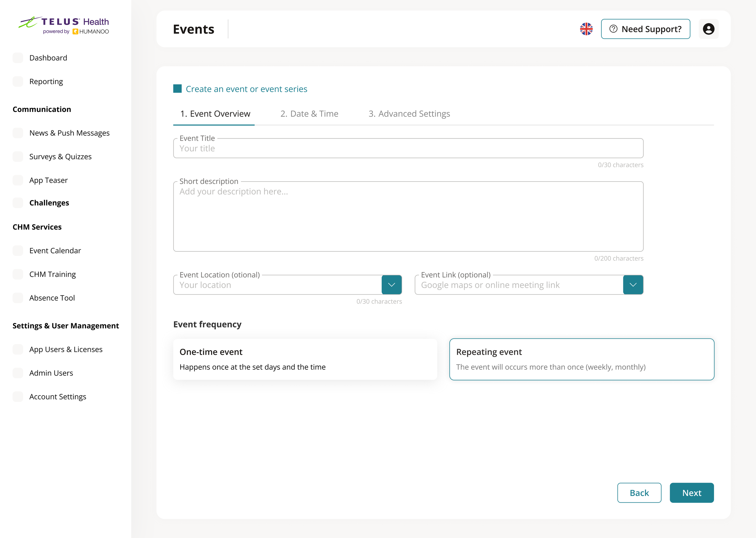Viewport: 756px width, 538px height.
Task: Open the Advanced Settings tab
Action: tap(409, 114)
